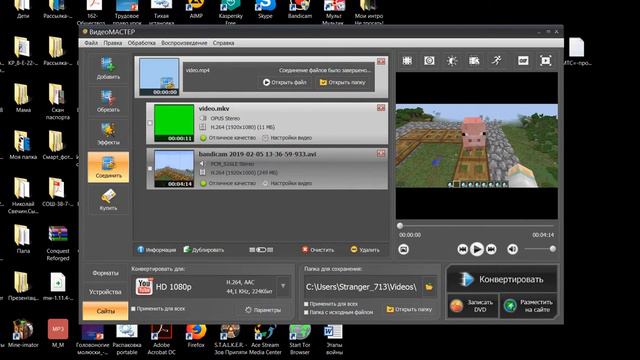Click the volume slider handle
Screen dimensions: 640x360
click(x=553, y=249)
